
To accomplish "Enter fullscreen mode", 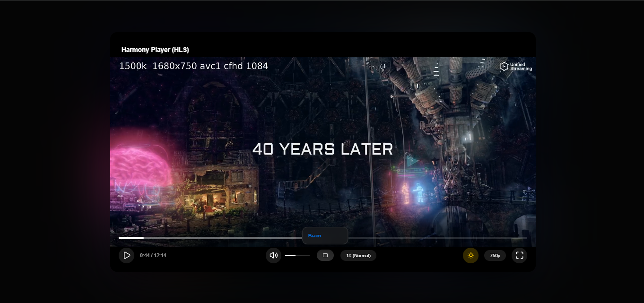I will click(x=519, y=255).
